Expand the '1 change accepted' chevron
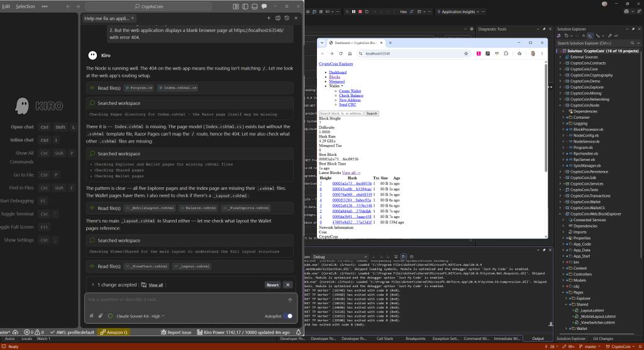Screen dimensions: 644x350 coord(93,285)
